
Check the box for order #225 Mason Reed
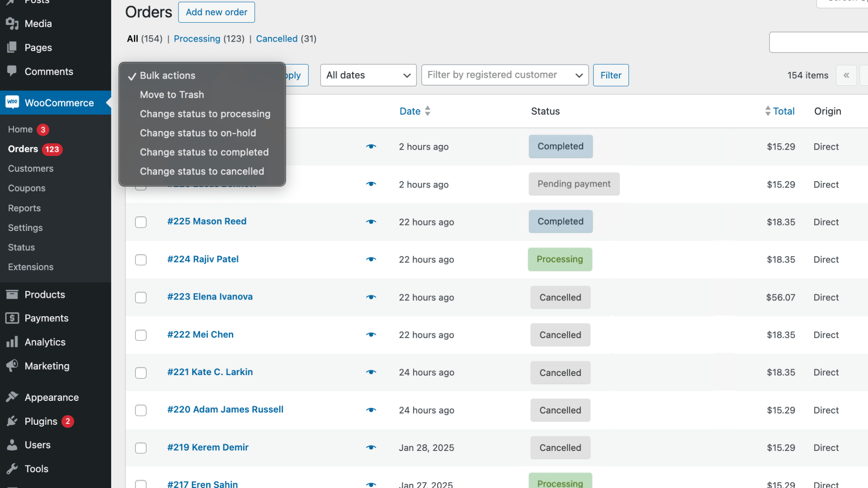(x=141, y=222)
